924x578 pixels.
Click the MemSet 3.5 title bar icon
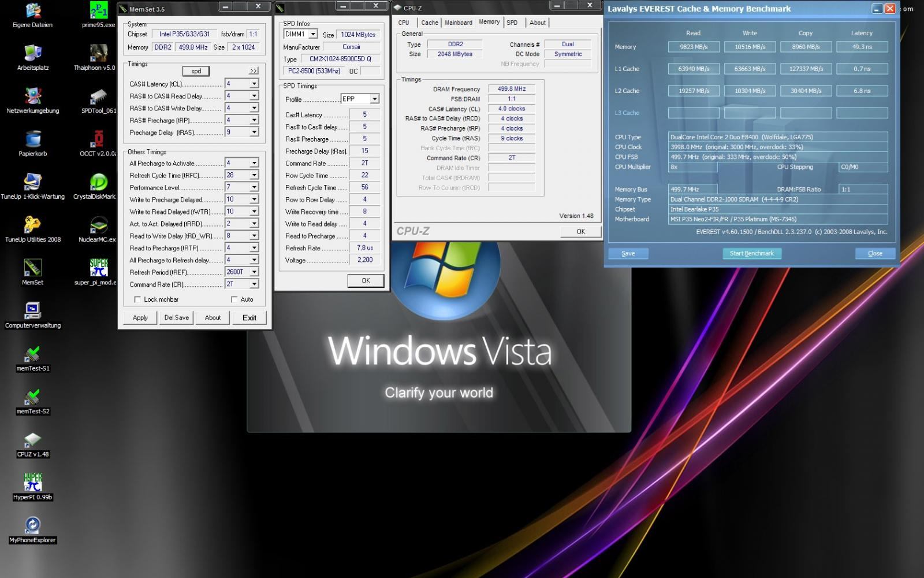pos(124,9)
